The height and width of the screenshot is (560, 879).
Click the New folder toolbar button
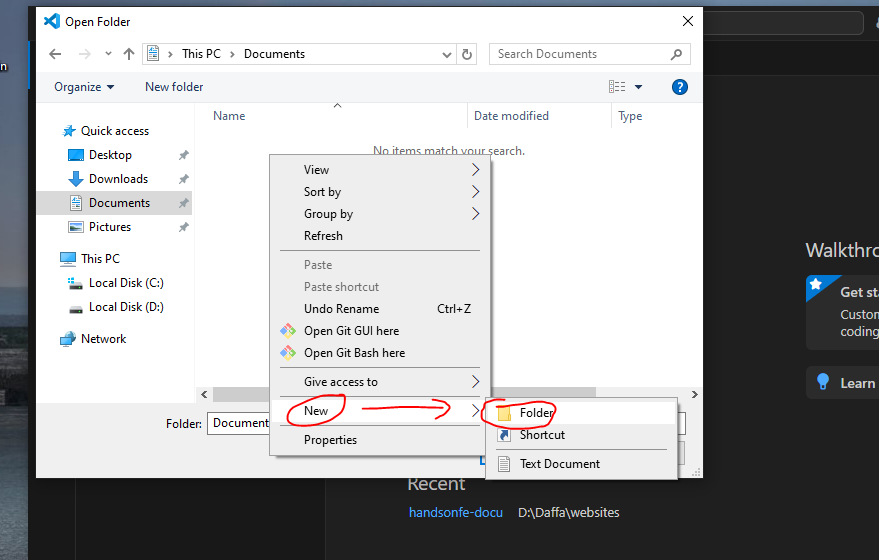pyautogui.click(x=174, y=87)
